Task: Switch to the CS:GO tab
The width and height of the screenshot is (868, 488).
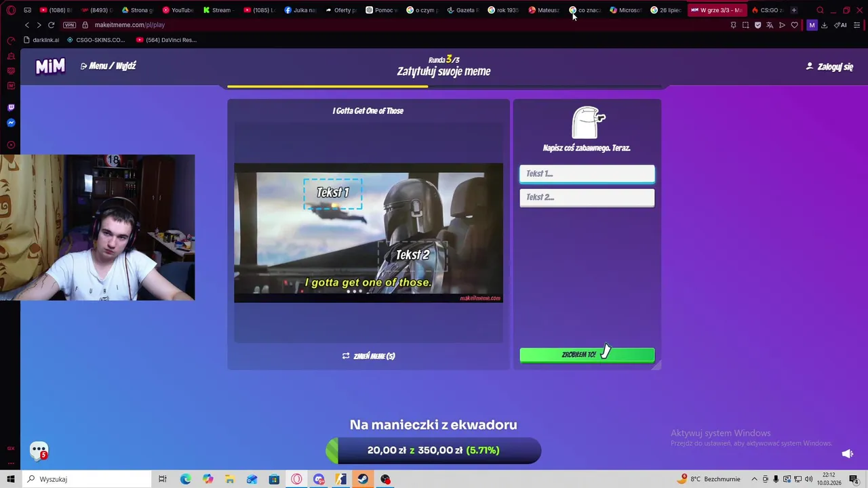Action: (x=767, y=10)
